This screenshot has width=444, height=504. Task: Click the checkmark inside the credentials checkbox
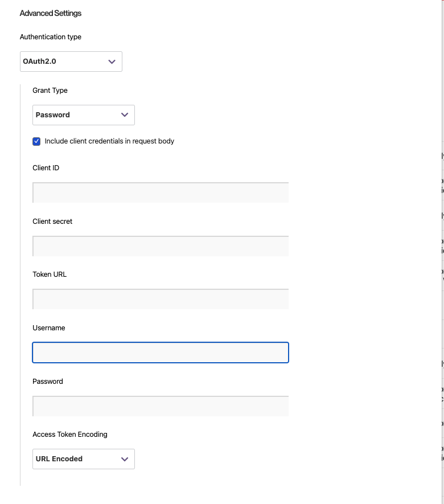[37, 141]
